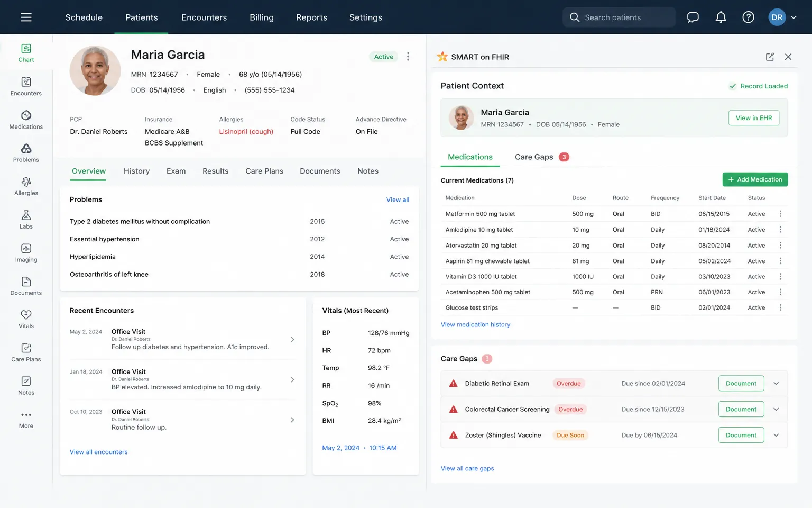
Task: Pop out the SMART on FHIR panel
Action: [x=770, y=57]
